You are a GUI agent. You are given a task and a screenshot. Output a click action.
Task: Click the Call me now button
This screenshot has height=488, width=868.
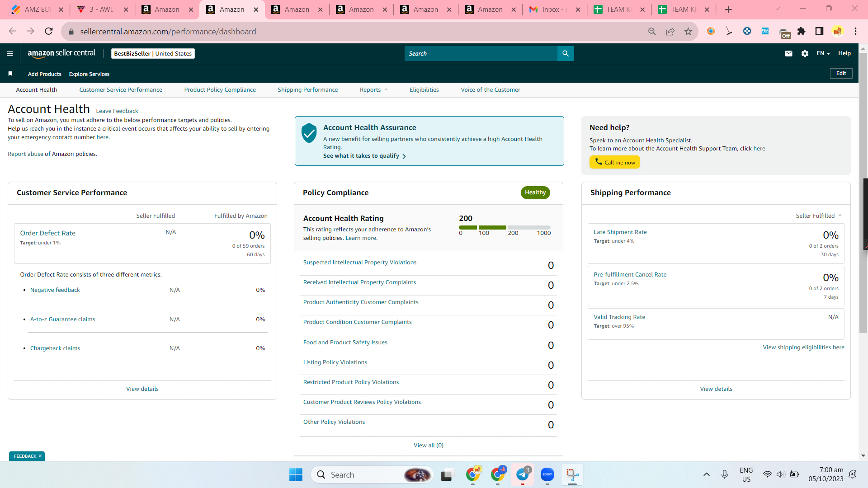(x=615, y=162)
